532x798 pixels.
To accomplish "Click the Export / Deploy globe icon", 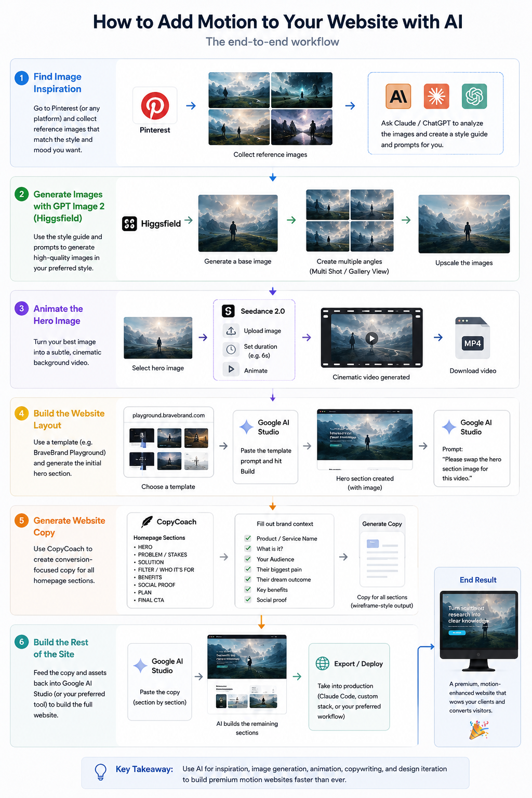I will pos(323,663).
